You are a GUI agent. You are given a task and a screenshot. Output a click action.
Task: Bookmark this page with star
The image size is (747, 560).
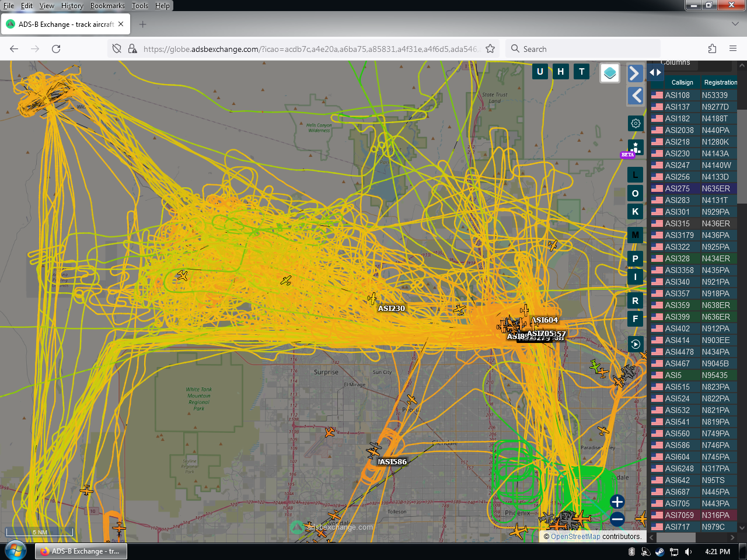[490, 49]
